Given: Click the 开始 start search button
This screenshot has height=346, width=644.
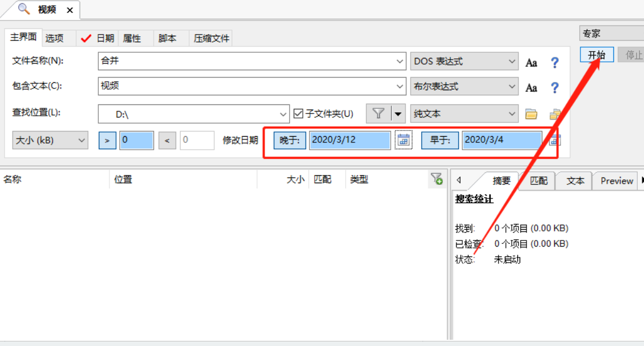Looking at the screenshot, I should [597, 54].
